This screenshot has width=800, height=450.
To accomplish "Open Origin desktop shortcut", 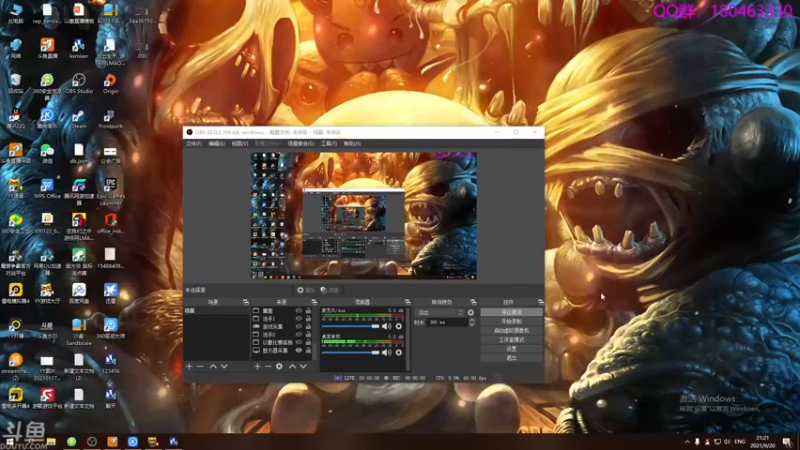I will pos(110,84).
